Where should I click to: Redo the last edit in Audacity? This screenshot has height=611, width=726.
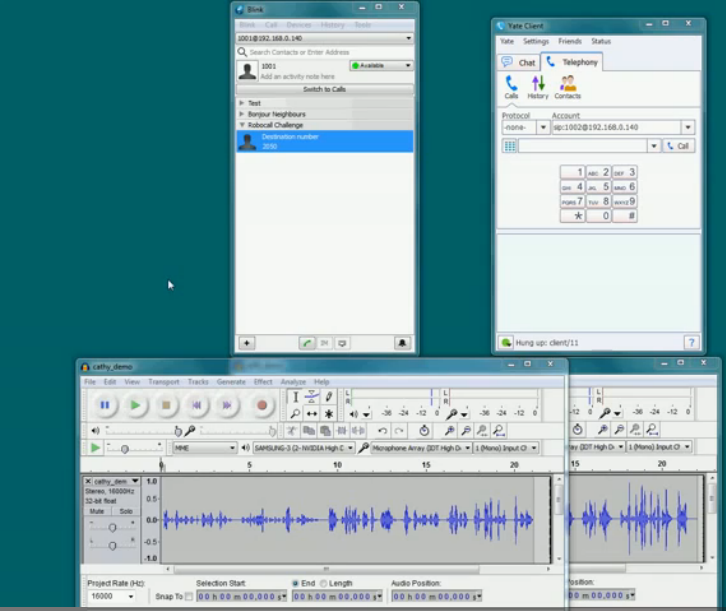399,431
